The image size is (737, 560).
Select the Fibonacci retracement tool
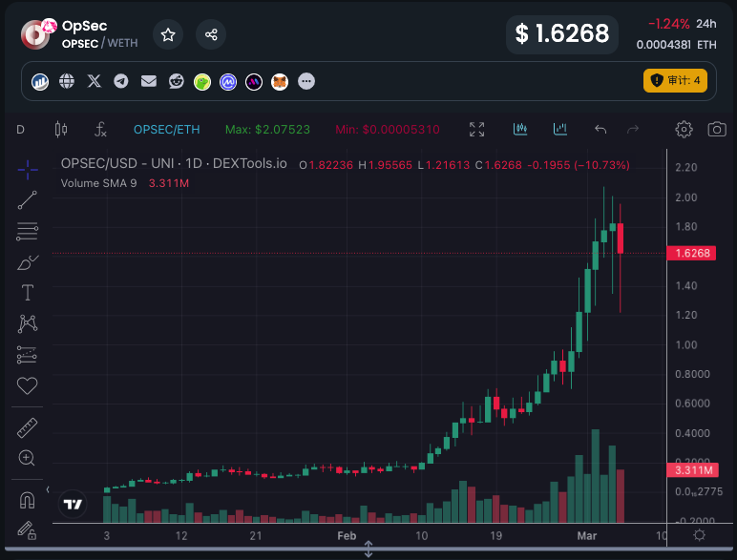(x=28, y=231)
